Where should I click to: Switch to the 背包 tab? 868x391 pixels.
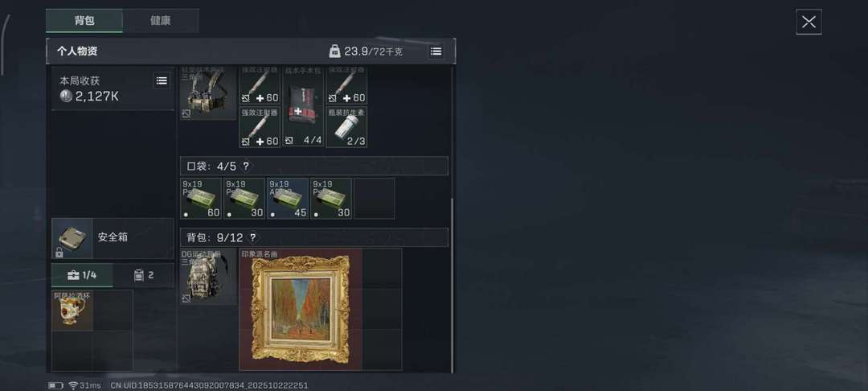pos(84,21)
